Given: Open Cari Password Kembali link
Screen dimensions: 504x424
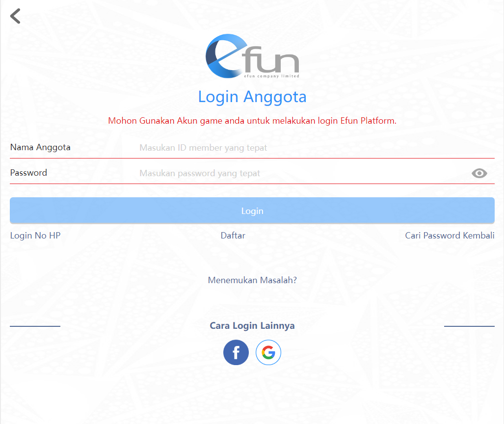Looking at the screenshot, I should (x=450, y=236).
